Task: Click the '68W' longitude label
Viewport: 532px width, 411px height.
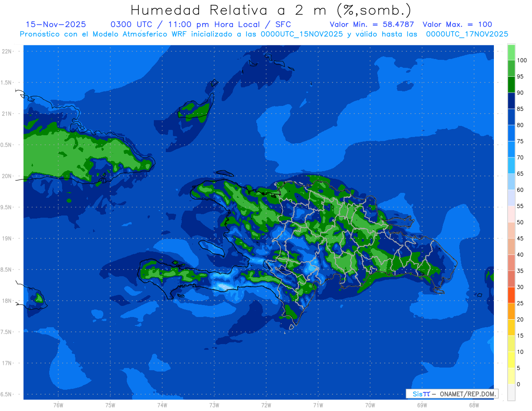Action: pyautogui.click(x=473, y=405)
